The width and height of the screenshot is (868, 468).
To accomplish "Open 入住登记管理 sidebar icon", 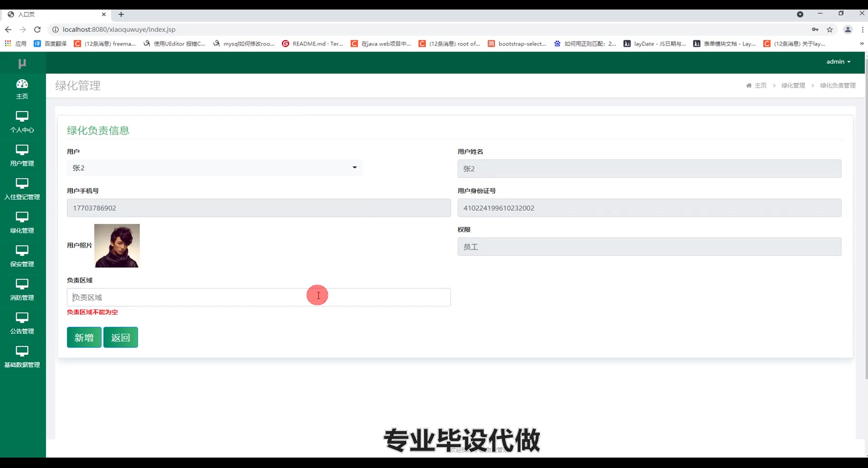I will tap(22, 184).
